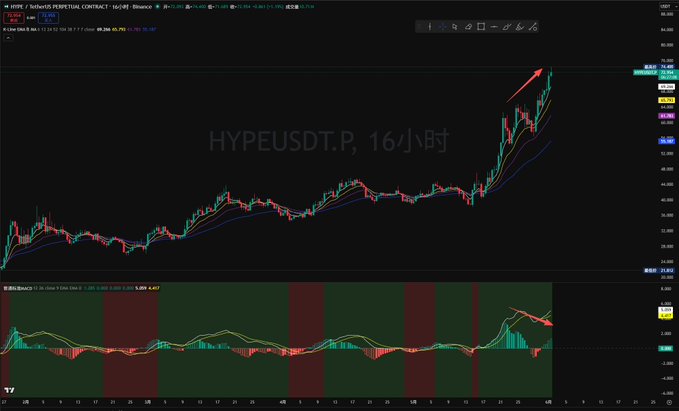Click the 80.000 price axis label
The image size is (679, 411).
tap(667, 45)
